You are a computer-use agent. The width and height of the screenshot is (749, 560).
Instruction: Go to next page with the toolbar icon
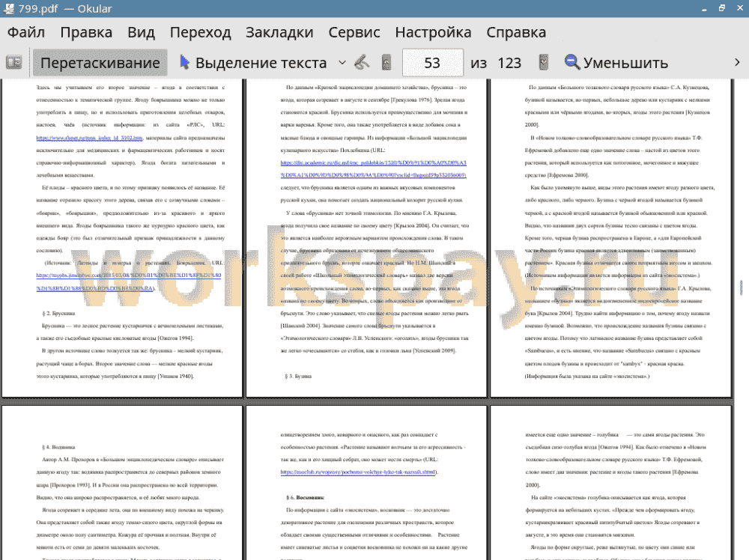543,63
